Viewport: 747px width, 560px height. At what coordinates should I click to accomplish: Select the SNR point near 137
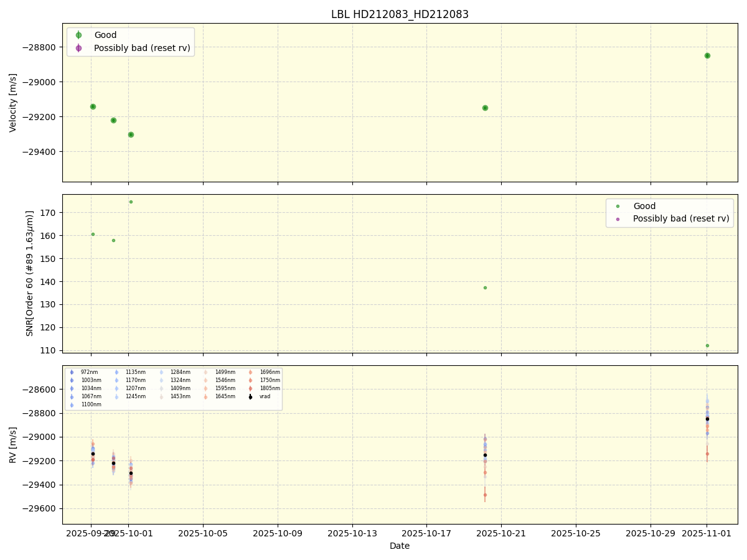click(485, 287)
